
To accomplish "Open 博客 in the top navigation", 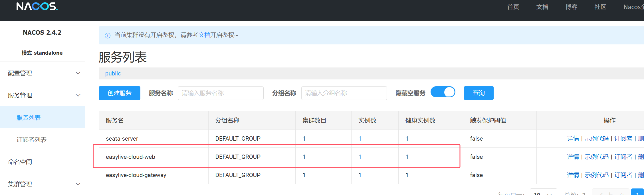I will tap(571, 7).
